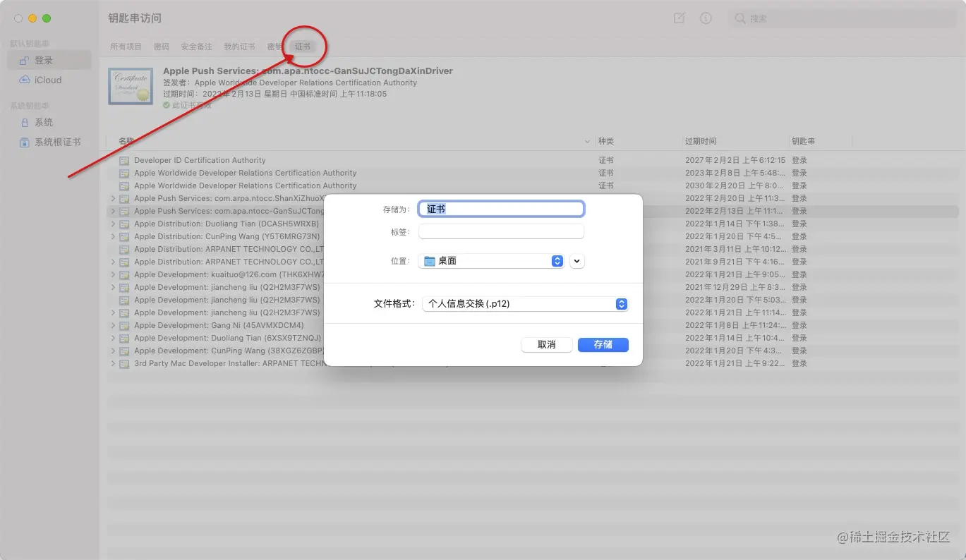Image resolution: width=966 pixels, height=560 pixels.
Task: Click icon of ARPANET certificate expiring 2021年3月11日
Action: 124,249
